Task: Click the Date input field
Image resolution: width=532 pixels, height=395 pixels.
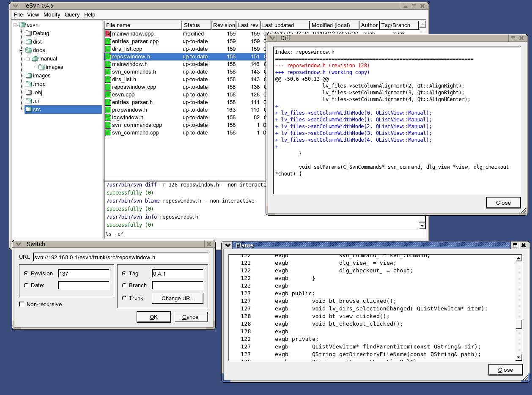Action: [84, 285]
